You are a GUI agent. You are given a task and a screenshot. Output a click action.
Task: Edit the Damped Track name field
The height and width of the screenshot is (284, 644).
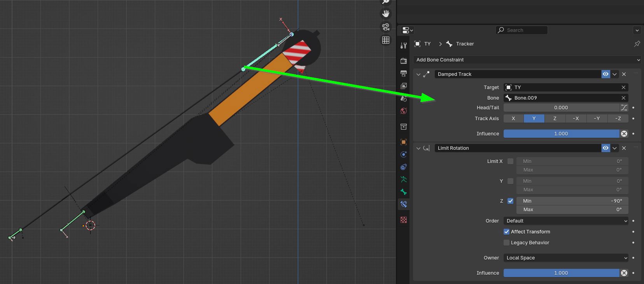point(518,74)
